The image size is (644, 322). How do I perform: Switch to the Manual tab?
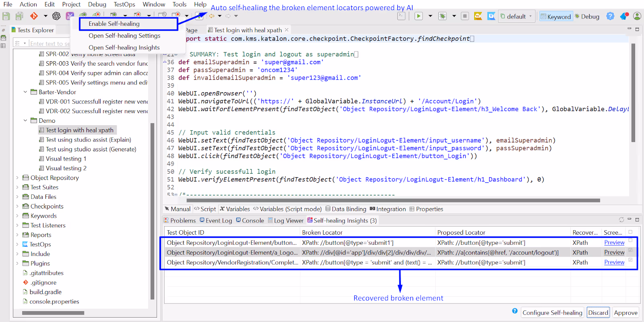(x=178, y=209)
